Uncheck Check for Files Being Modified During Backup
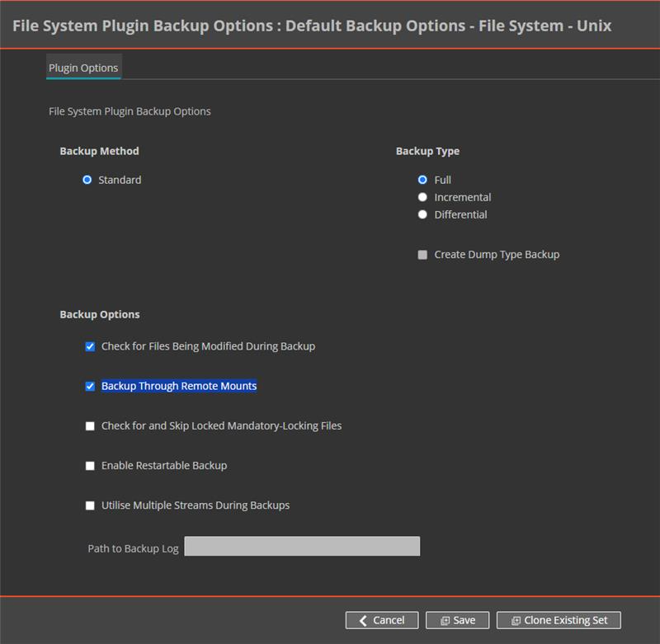This screenshot has height=644, width=660. point(89,346)
